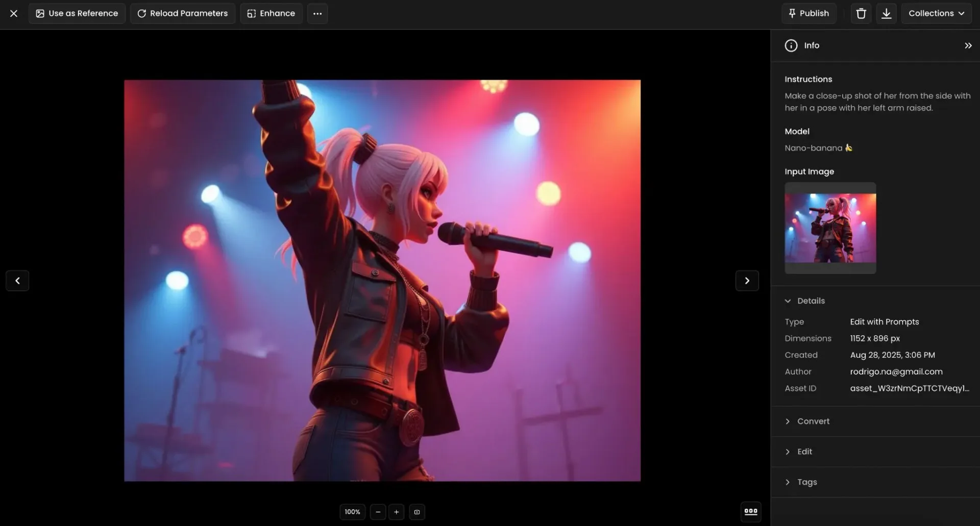This screenshot has width=980, height=526.
Task: Delete the image with the trash icon
Action: click(861, 13)
